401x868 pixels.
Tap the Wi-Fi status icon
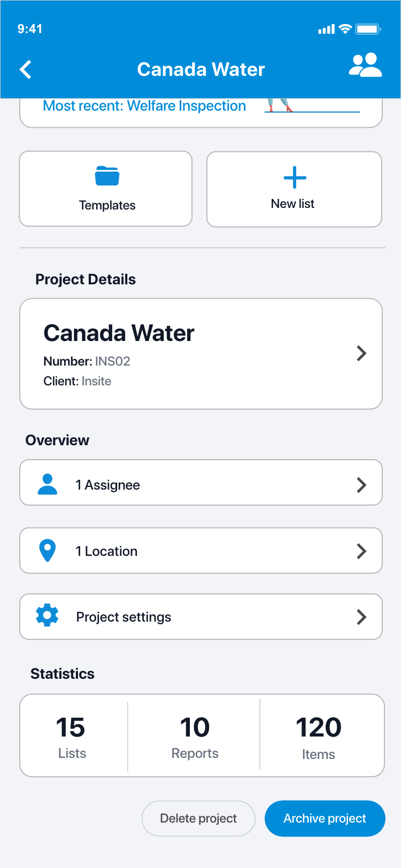point(345,29)
